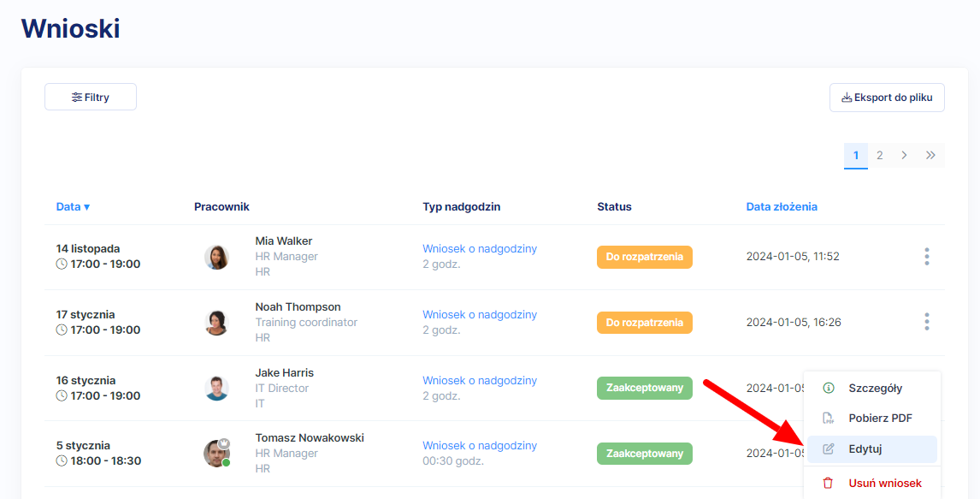
Task: Click the info icon next to Szczegóły
Action: pyautogui.click(x=828, y=388)
